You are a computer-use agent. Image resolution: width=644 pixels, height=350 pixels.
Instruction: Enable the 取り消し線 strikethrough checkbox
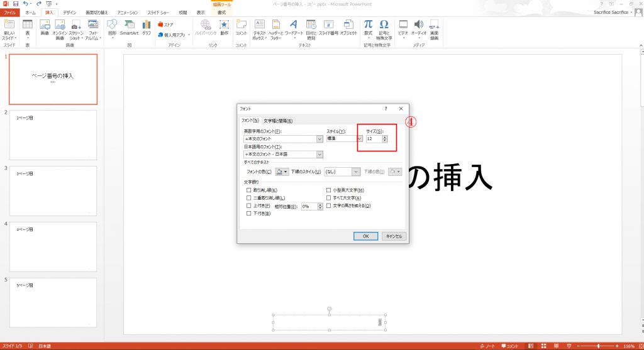[x=249, y=190]
